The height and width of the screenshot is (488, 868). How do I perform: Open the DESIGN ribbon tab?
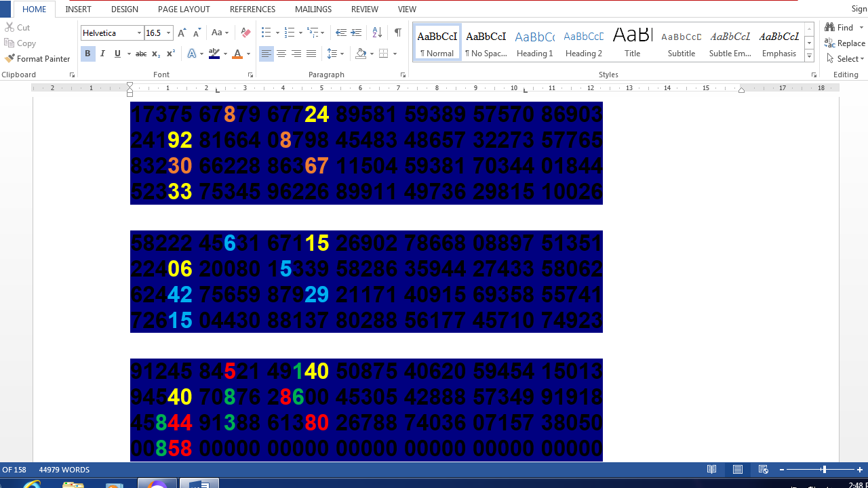pos(125,9)
